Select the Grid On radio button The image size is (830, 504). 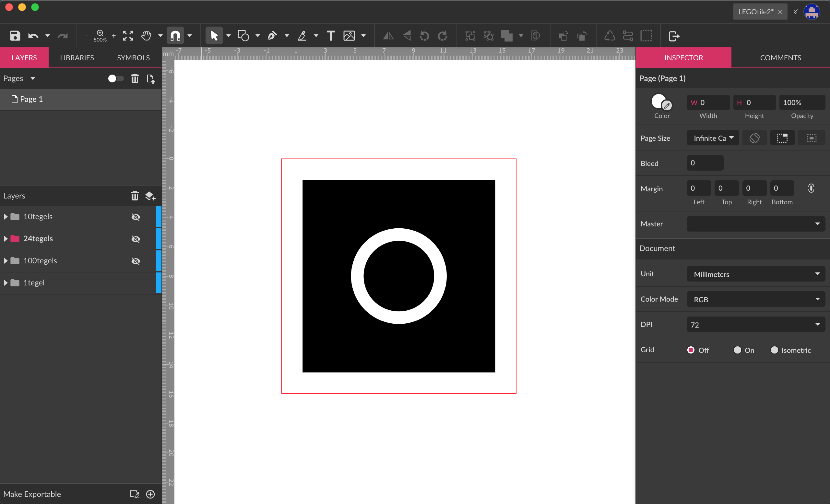pyautogui.click(x=737, y=350)
